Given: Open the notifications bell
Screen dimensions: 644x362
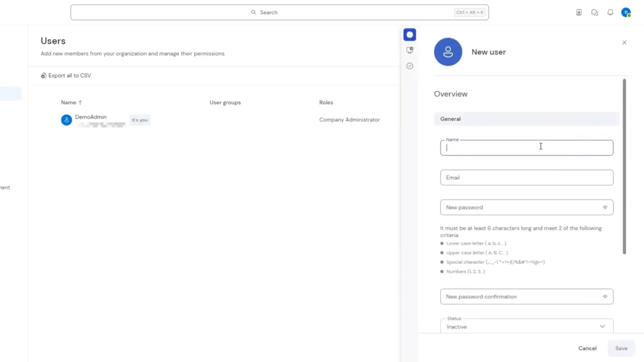Looking at the screenshot, I should 610,12.
